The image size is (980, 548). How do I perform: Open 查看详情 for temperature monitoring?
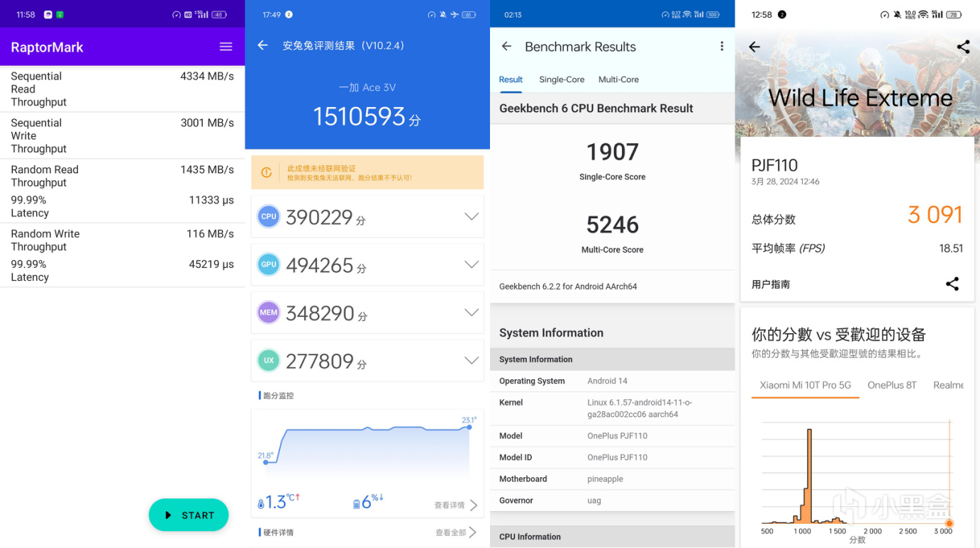[x=455, y=505]
